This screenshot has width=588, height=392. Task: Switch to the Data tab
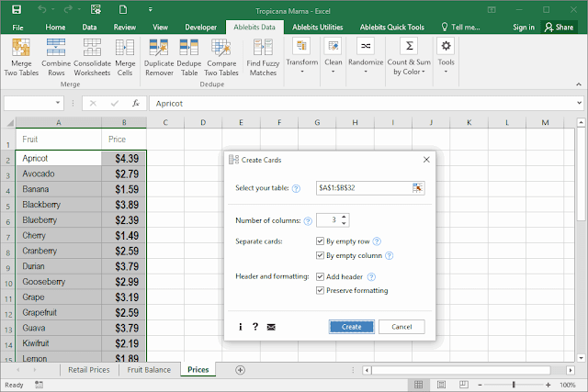pos(89,27)
